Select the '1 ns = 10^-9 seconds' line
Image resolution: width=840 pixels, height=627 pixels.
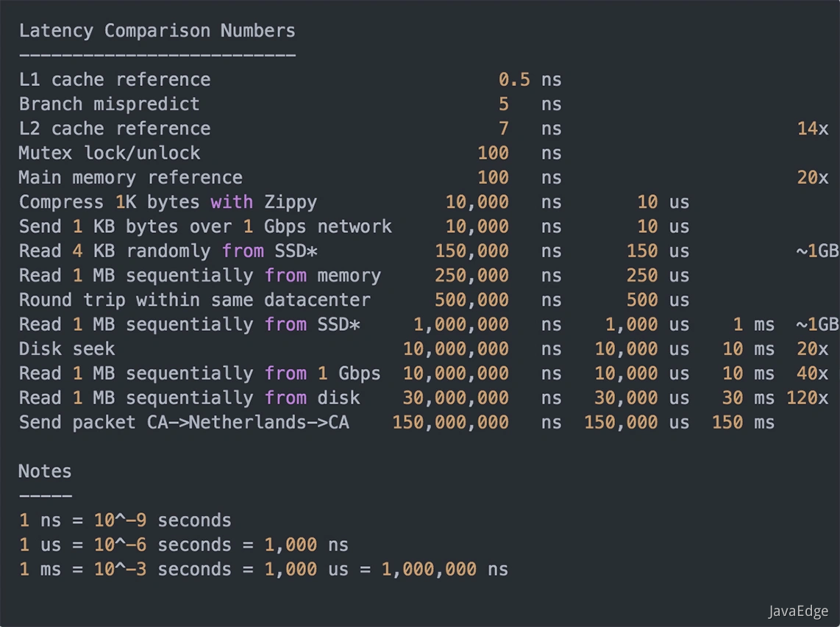click(125, 520)
